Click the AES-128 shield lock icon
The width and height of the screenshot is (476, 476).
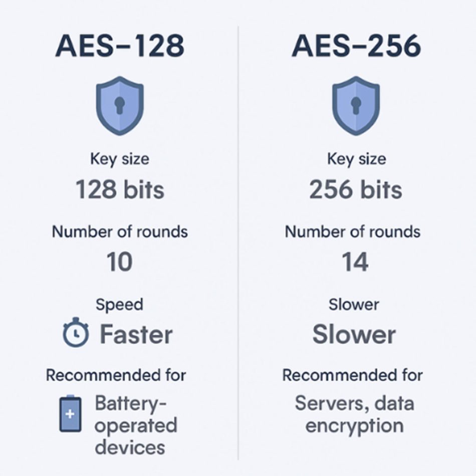[120, 106]
